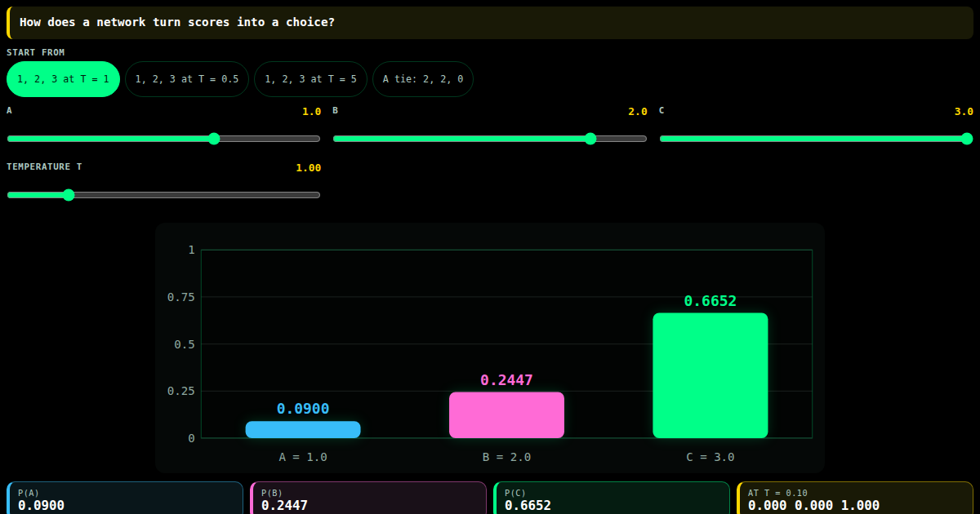Set the Temperature T slider

(163, 195)
